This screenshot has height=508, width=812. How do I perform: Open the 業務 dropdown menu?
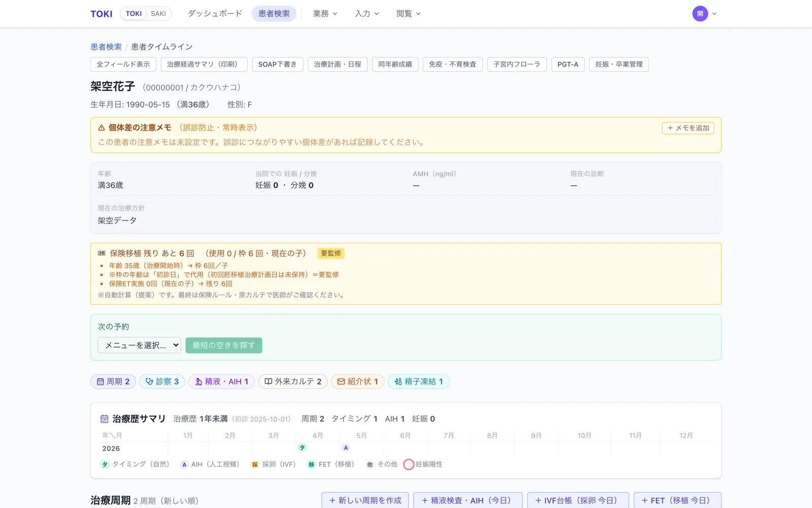click(325, 14)
